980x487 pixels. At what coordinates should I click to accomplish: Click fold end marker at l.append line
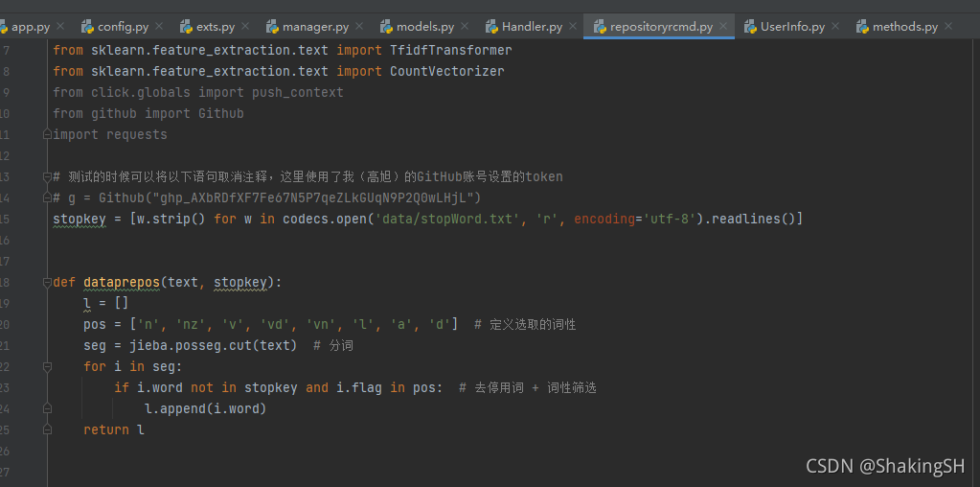(47, 408)
